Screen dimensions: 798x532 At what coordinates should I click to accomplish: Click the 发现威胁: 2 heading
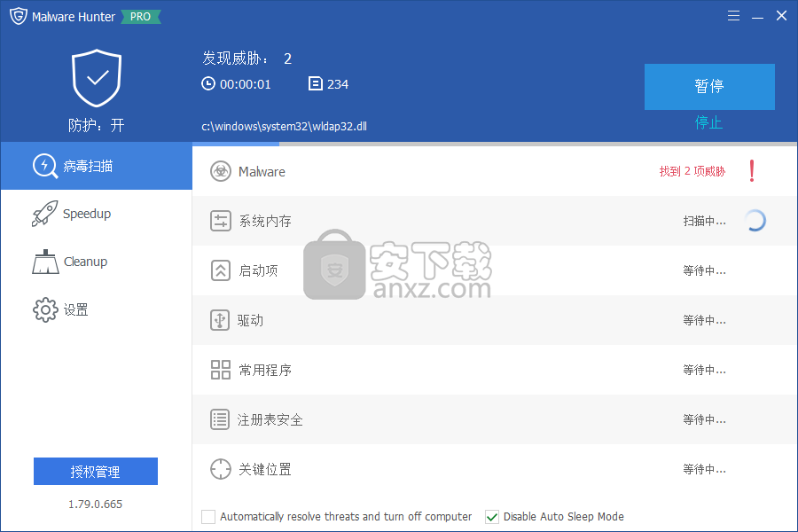point(247,59)
